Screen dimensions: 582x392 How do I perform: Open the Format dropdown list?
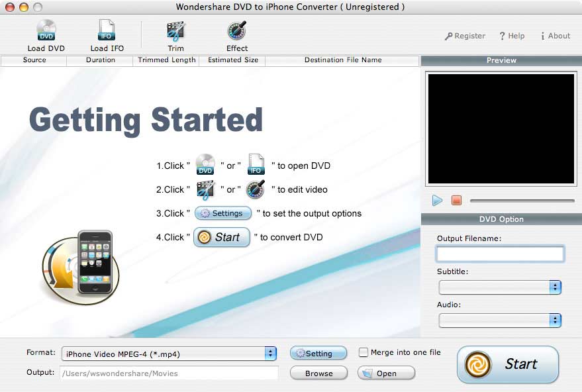pos(170,354)
